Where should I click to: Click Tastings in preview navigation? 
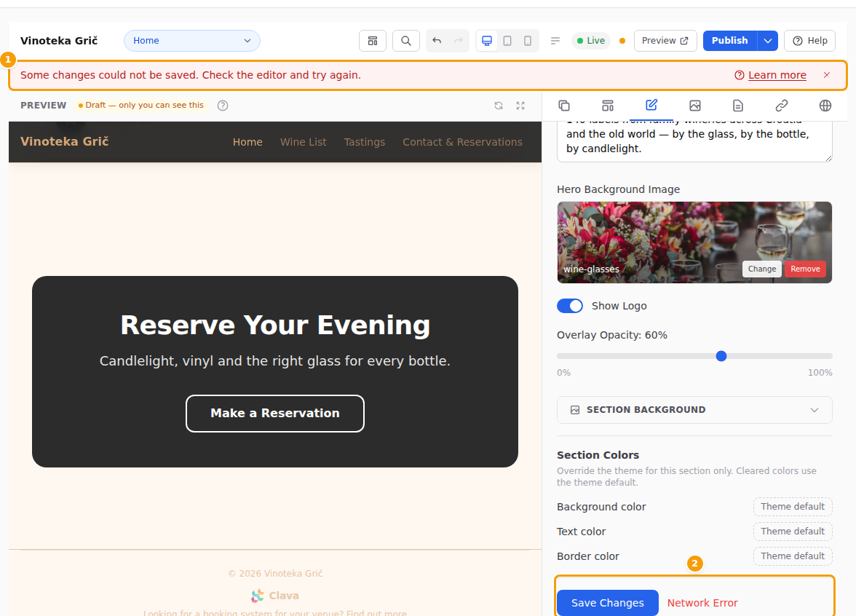(364, 142)
